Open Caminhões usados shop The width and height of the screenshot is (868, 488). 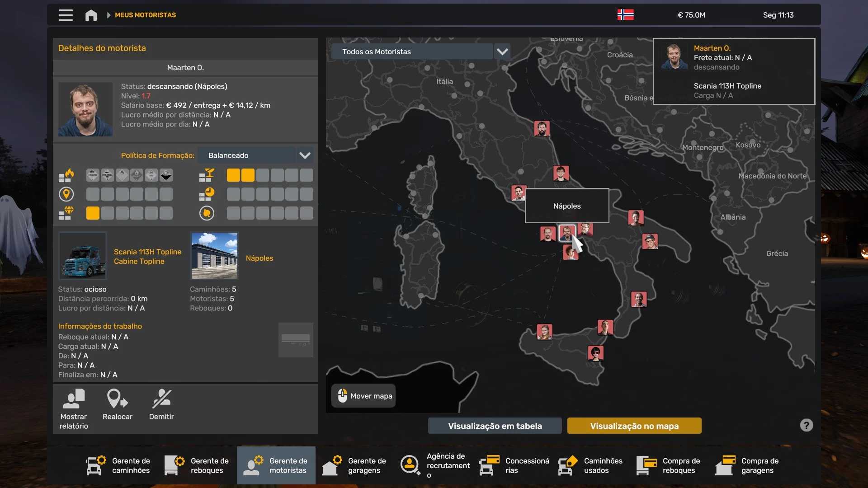pyautogui.click(x=590, y=465)
